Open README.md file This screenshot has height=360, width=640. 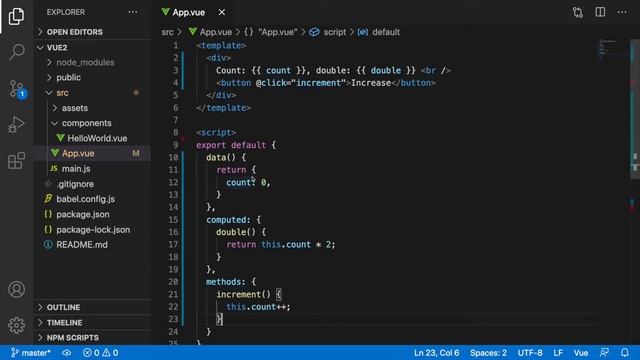tap(93, 245)
